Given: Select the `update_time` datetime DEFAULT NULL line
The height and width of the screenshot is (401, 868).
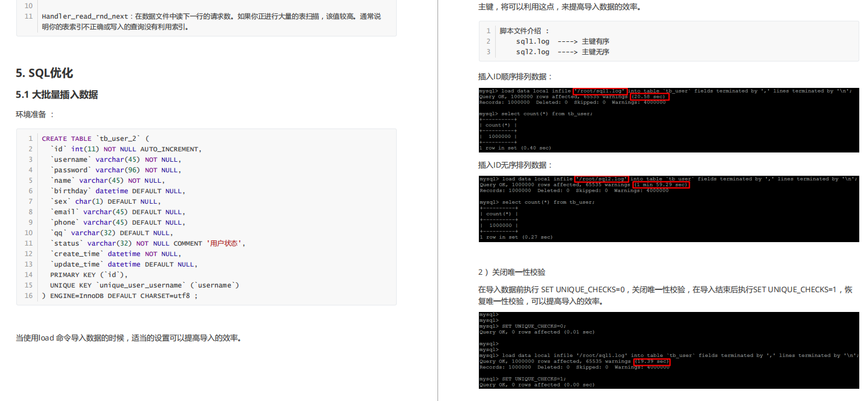Looking at the screenshot, I should coord(124,264).
